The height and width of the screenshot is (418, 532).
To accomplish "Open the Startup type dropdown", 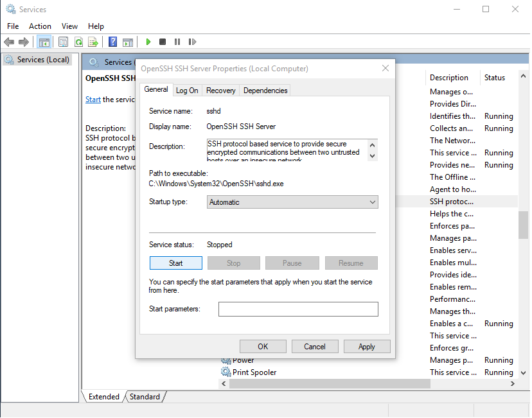I will click(292, 202).
